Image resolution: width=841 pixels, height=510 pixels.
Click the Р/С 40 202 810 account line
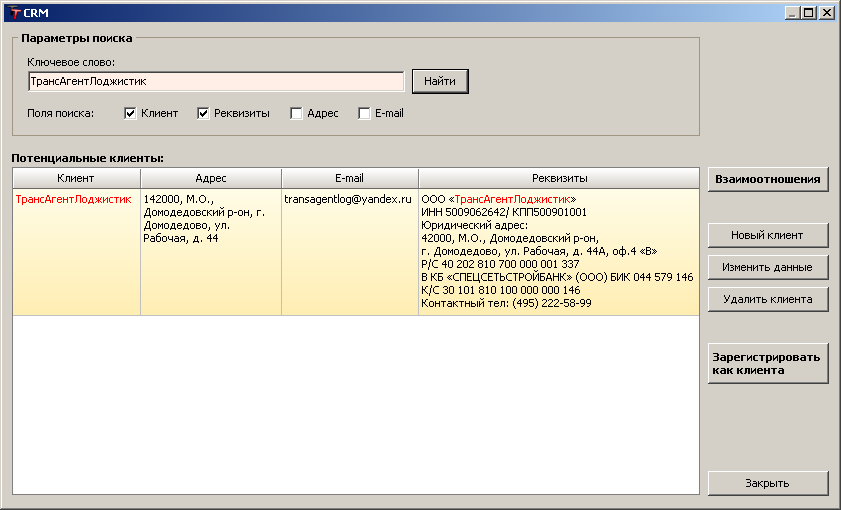500,264
